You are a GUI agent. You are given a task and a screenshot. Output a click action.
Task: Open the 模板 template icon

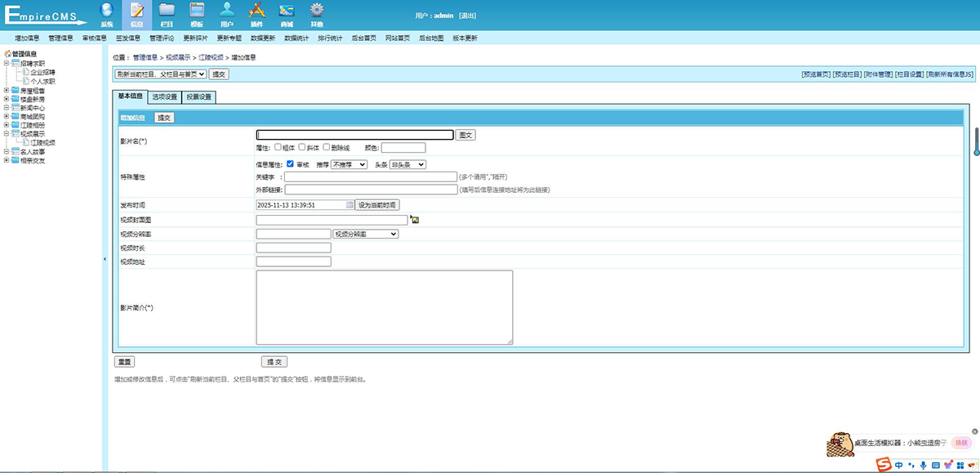tap(197, 11)
